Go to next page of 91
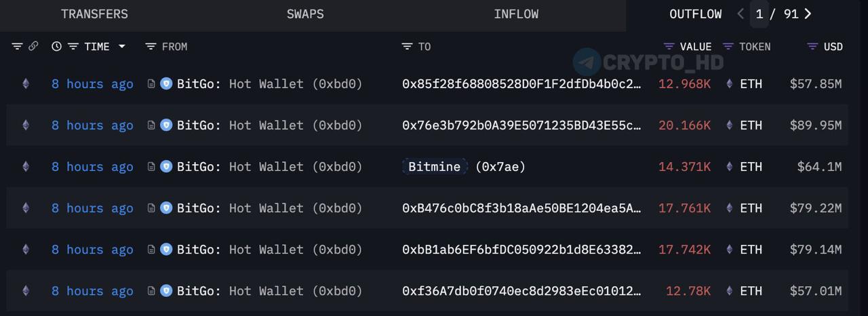This screenshot has height=316, width=868. coord(808,14)
